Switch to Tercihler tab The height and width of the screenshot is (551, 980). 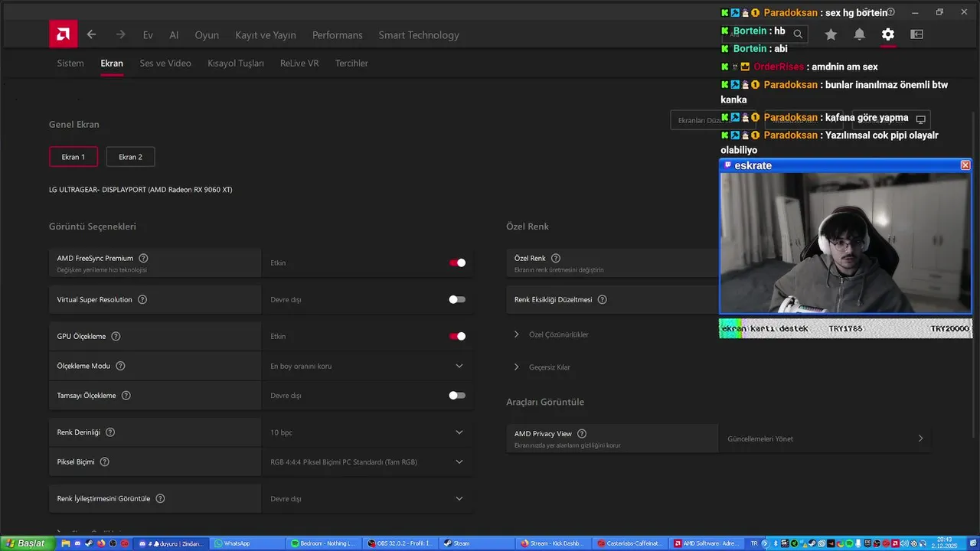[x=351, y=64]
